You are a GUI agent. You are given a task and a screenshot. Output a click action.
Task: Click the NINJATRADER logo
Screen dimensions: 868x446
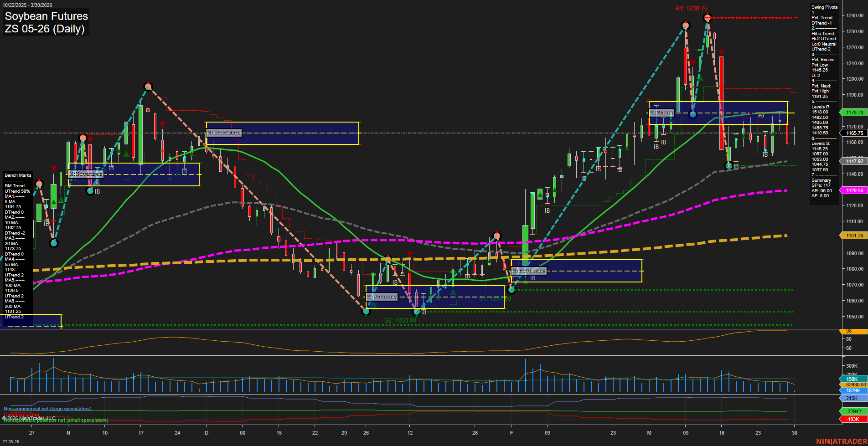pyautogui.click(x=841, y=441)
